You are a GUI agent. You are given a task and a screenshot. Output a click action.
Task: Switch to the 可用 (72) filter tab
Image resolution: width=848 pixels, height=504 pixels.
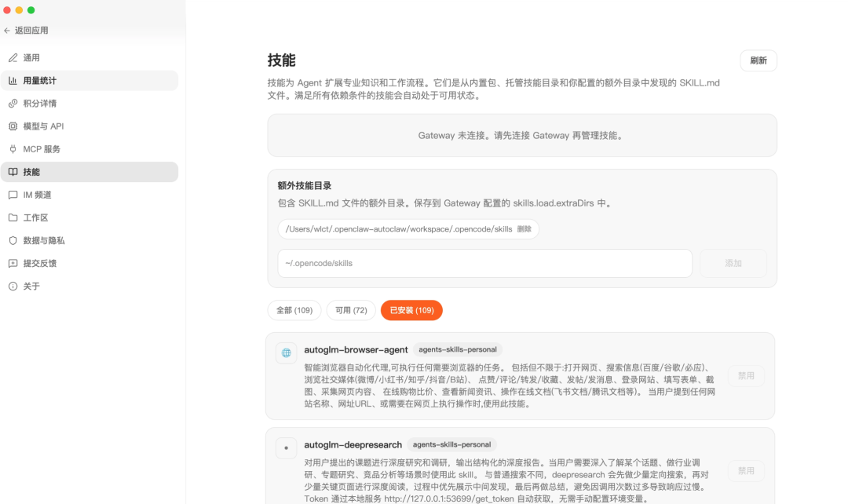(x=350, y=310)
